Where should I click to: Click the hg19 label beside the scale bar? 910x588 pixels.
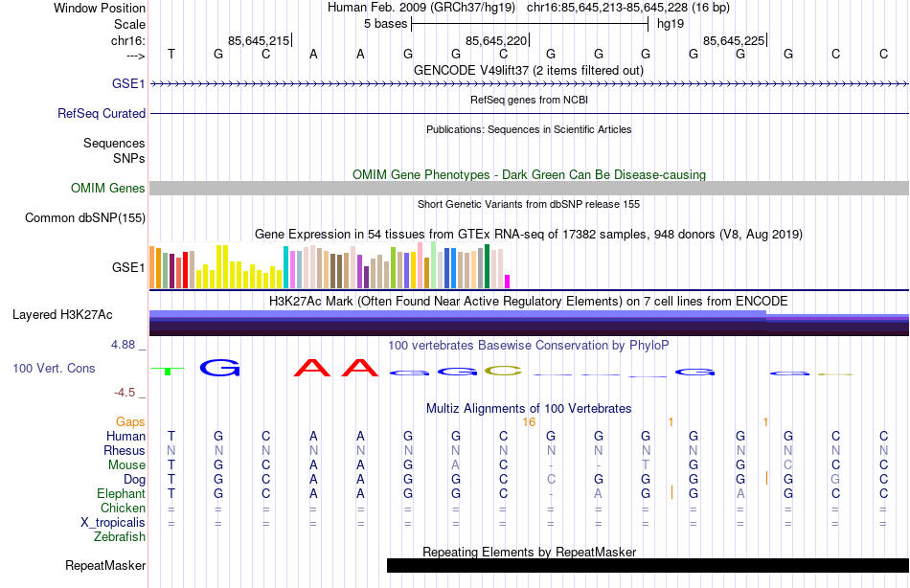671,24
